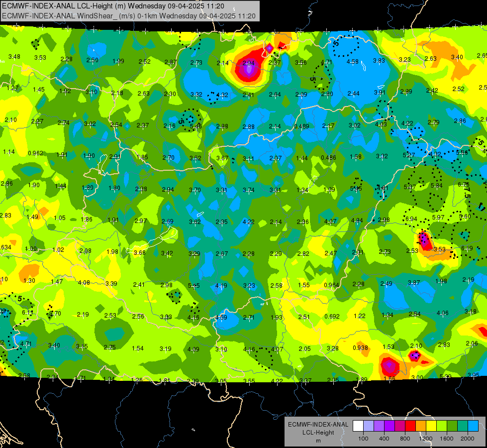This screenshot has height=448, width=487.
Task: Click the LCL-Height (m) header line
Action: click(113, 6)
